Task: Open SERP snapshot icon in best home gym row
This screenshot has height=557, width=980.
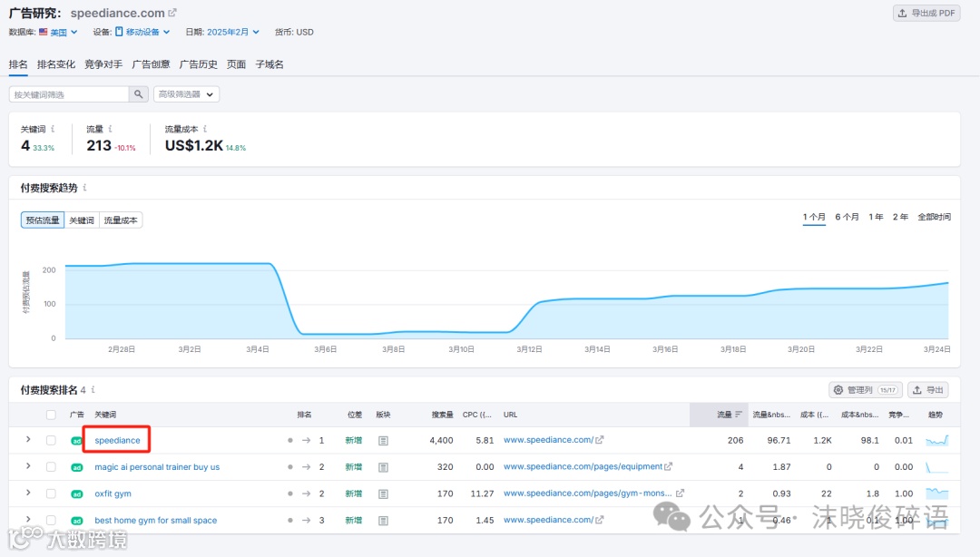Action: (x=383, y=521)
